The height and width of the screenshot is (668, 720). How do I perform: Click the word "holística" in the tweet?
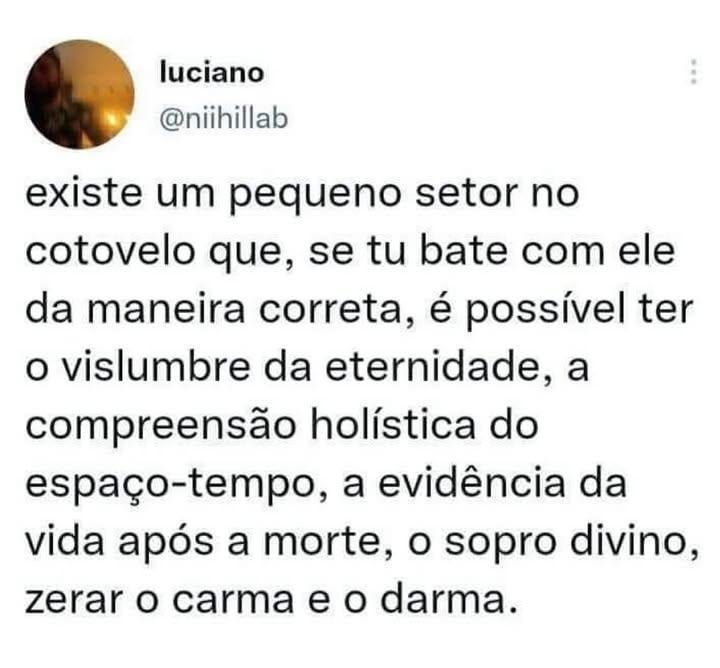tap(393, 425)
